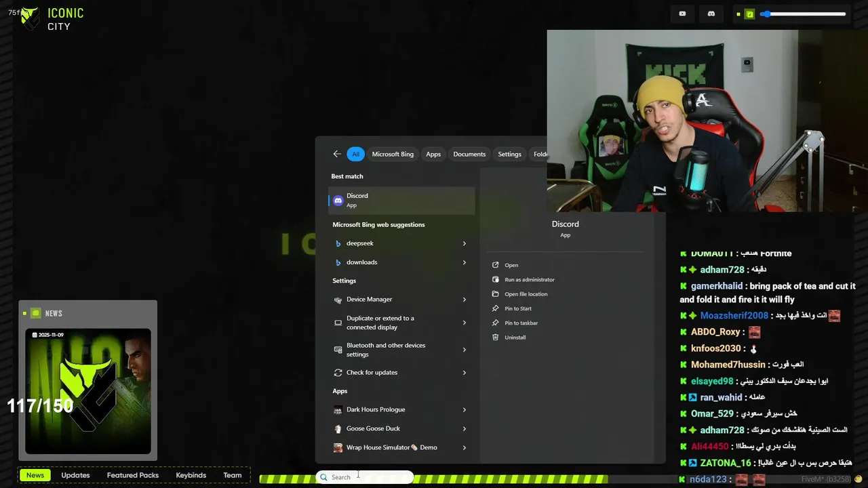Click the webcam overlay video

tap(707, 121)
